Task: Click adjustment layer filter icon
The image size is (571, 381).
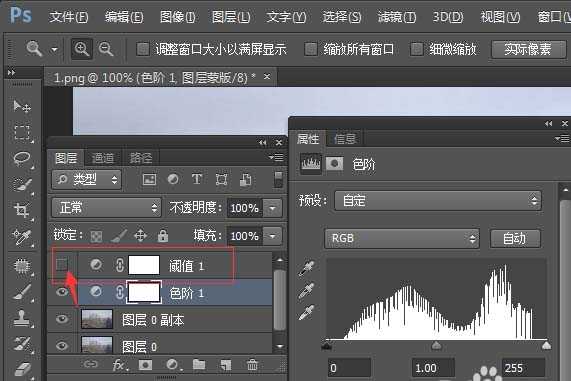Action: (173, 179)
